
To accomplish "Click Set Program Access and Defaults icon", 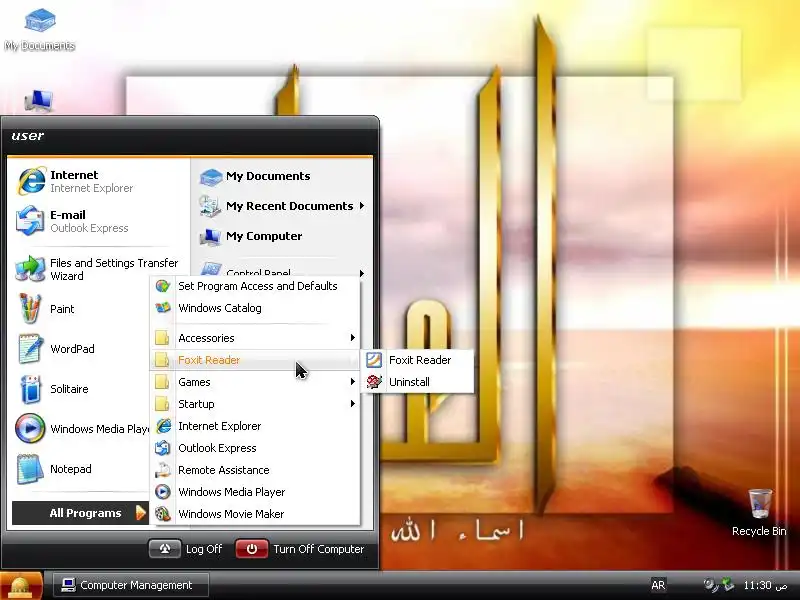I will [163, 286].
